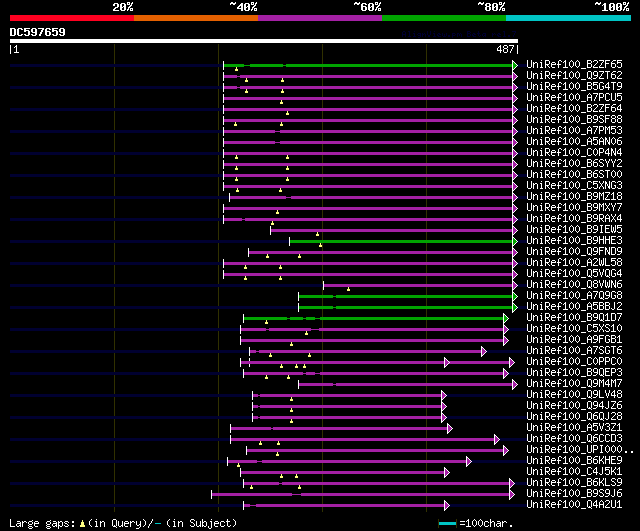The width and height of the screenshot is (640, 531).
Task: Click UniRef100_C0P4N4 label
Action: tap(574, 153)
